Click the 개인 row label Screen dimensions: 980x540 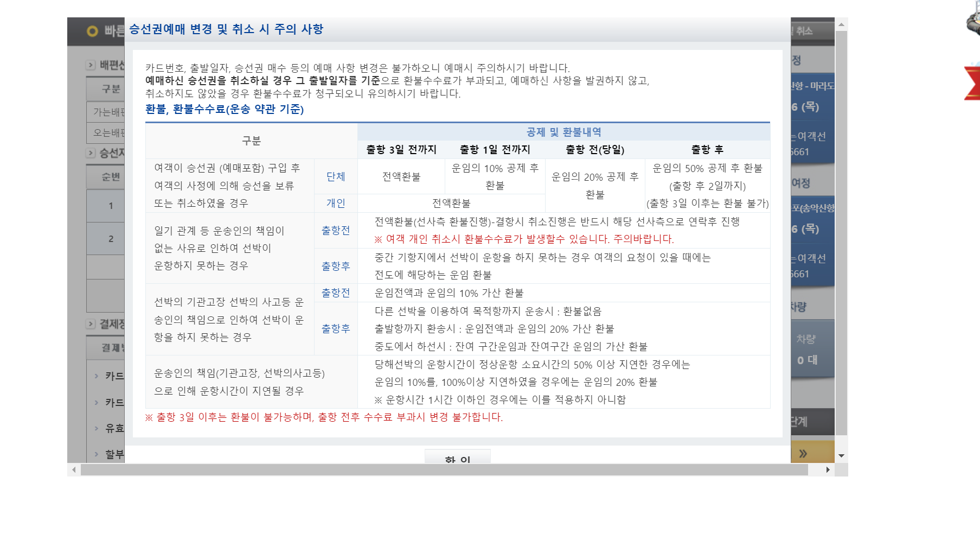[x=336, y=203]
